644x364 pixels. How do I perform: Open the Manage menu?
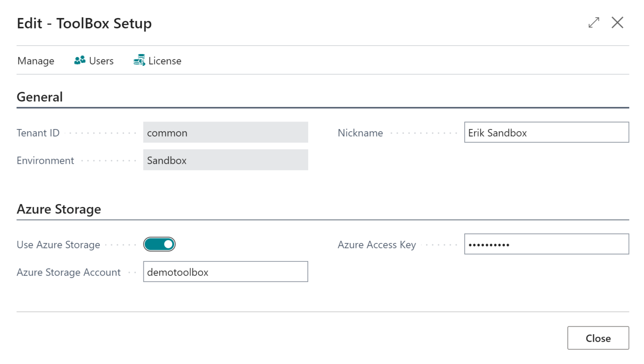click(x=36, y=61)
